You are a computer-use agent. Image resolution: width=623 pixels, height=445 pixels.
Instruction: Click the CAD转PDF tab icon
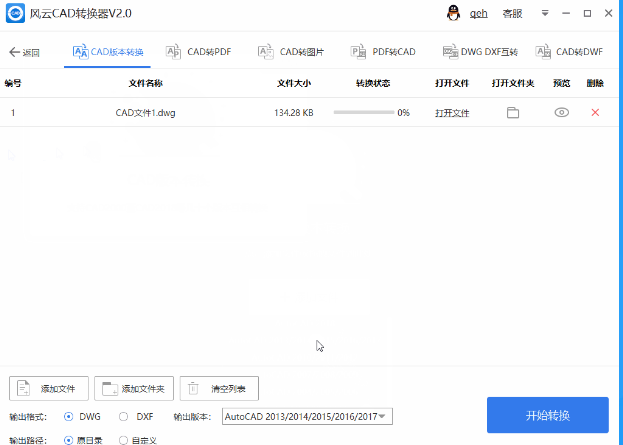pyautogui.click(x=173, y=52)
